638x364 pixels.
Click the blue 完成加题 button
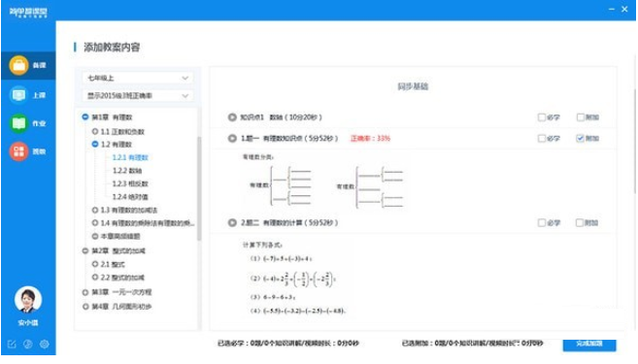coord(589,344)
